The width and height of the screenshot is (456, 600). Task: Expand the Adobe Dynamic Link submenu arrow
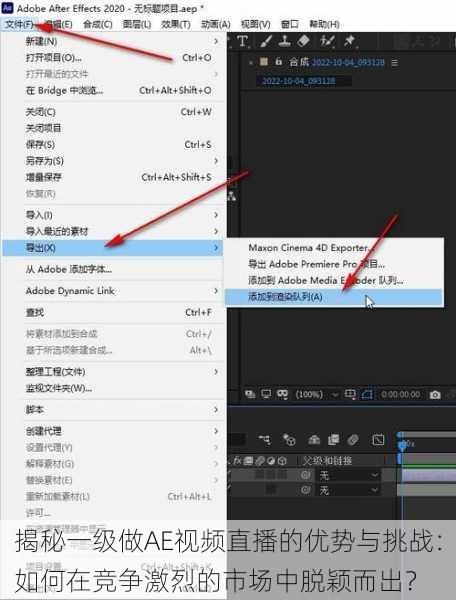[216, 291]
